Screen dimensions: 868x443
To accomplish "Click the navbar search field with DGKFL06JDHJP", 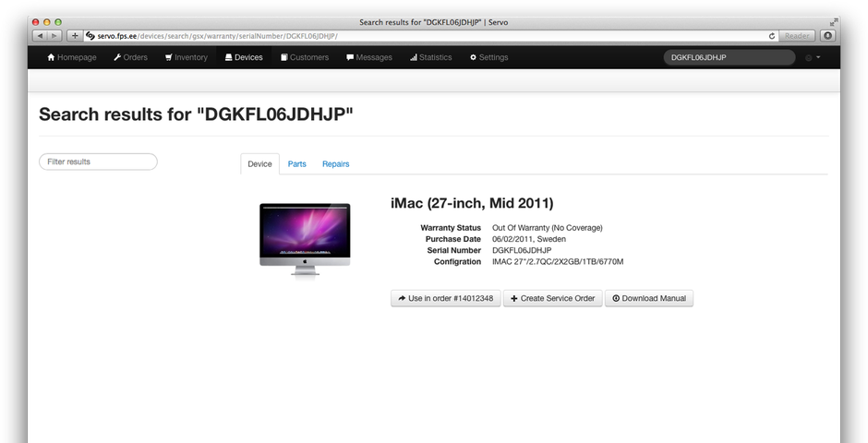I will pyautogui.click(x=729, y=57).
